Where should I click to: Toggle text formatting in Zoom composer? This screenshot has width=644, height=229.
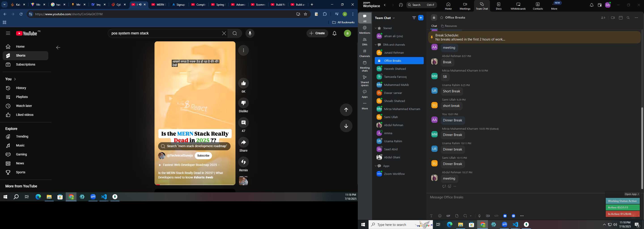pos(431,216)
